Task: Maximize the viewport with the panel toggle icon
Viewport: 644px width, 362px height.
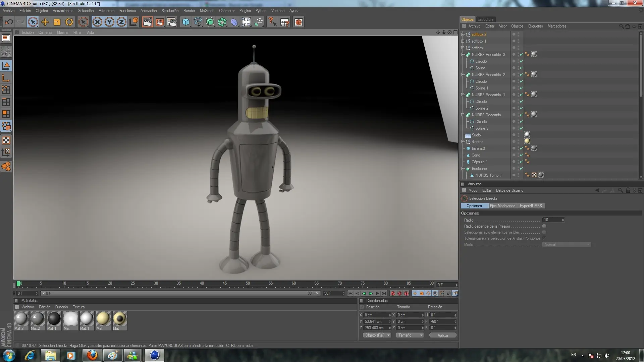Action: (x=455, y=33)
